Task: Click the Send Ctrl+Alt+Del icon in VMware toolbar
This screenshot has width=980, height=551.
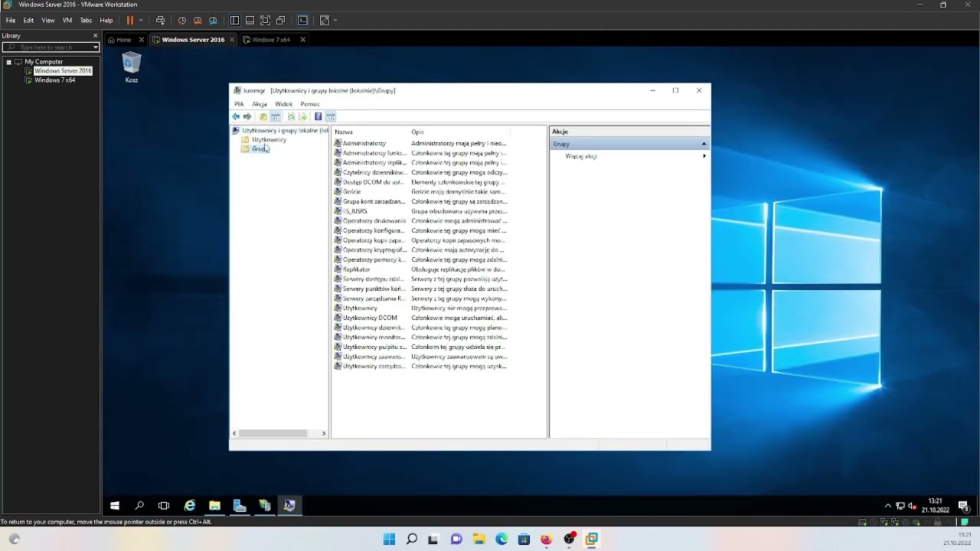Action: coord(160,21)
